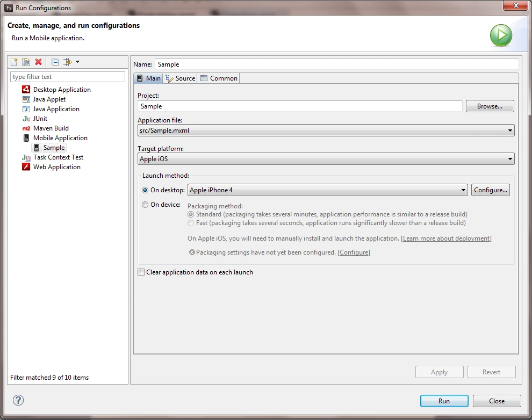This screenshot has width=532, height=420.
Task: Click Configure button beside device list
Action: pyautogui.click(x=491, y=190)
